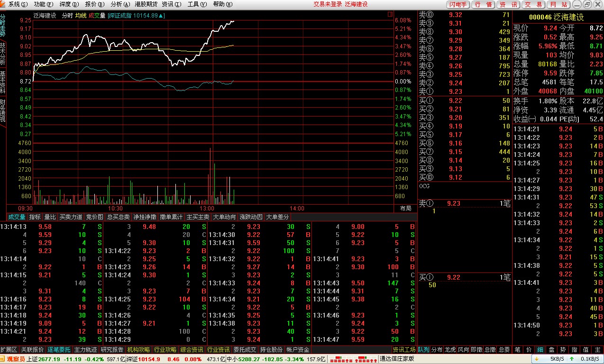Viewport: 604px width, 364px height.
Task: Open the 扩展区 bottom tab
Action: click(9, 350)
